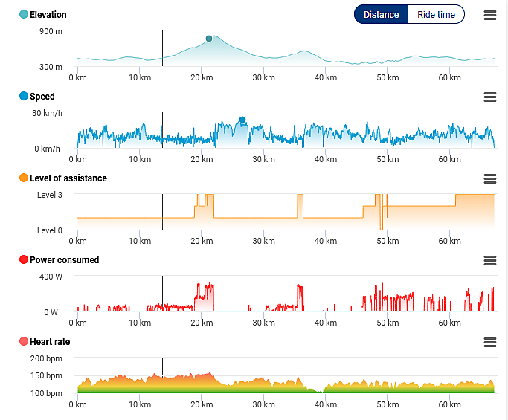Click the blue Speed legend circle
The width and height of the screenshot is (508, 420).
[24, 97]
